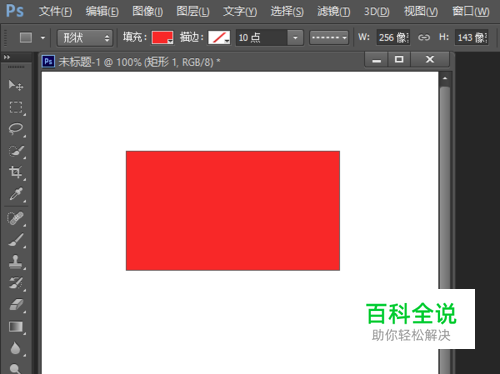Viewport: 500px width, 374px height.
Task: Select the History Brush tool
Action: coord(16,283)
